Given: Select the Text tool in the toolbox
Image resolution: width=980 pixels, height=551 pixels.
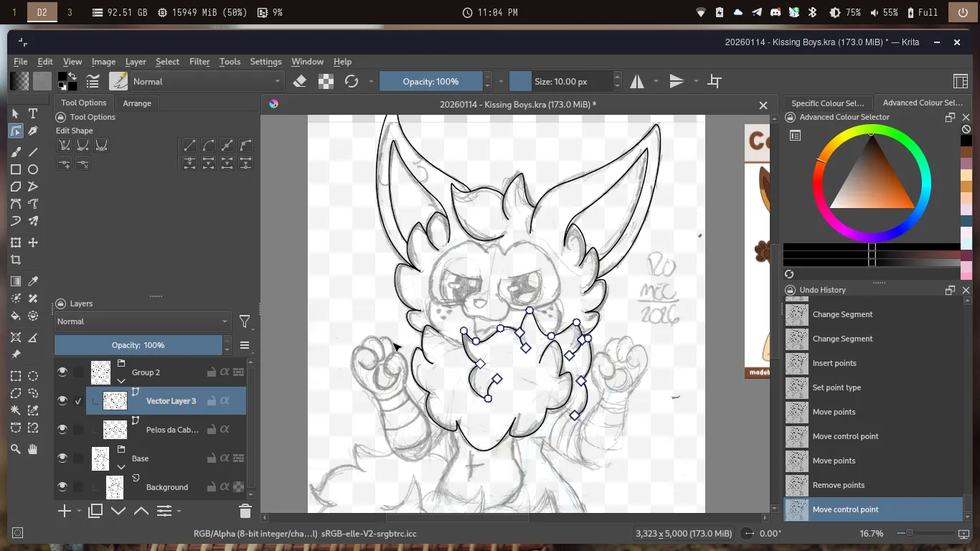Looking at the screenshot, I should pyautogui.click(x=33, y=113).
